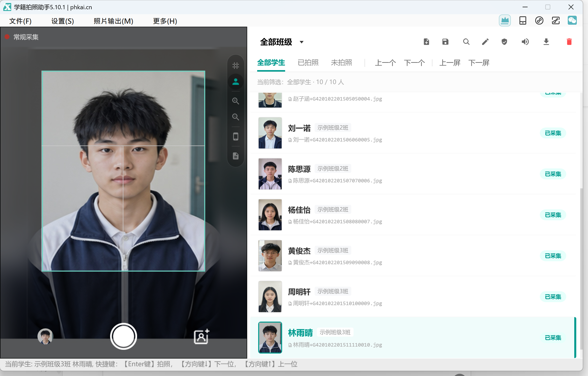Open the circular link icon in the top bar
This screenshot has height=376, width=588.
click(x=539, y=20)
